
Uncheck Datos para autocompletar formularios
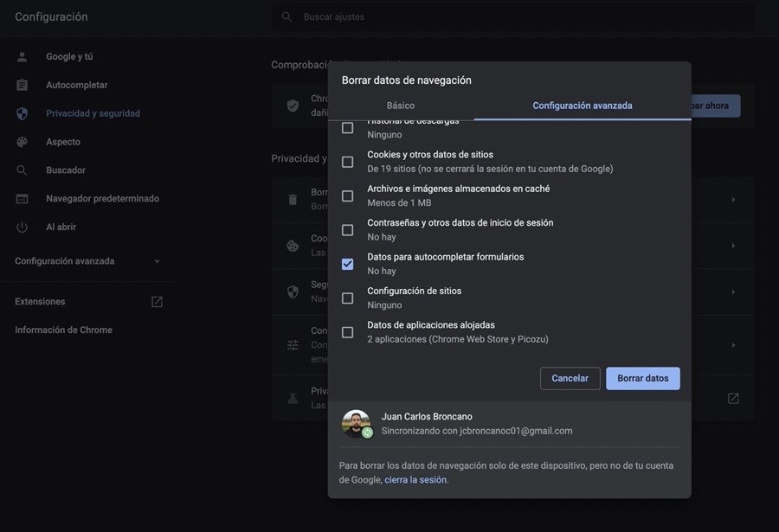[347, 264]
